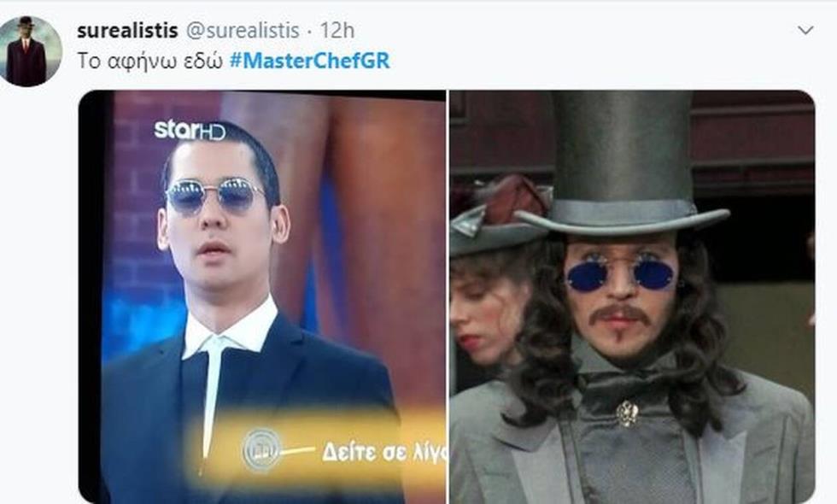Click the blue round sunglasses in right photo
Image resolution: width=837 pixels, height=504 pixels.
click(x=621, y=274)
